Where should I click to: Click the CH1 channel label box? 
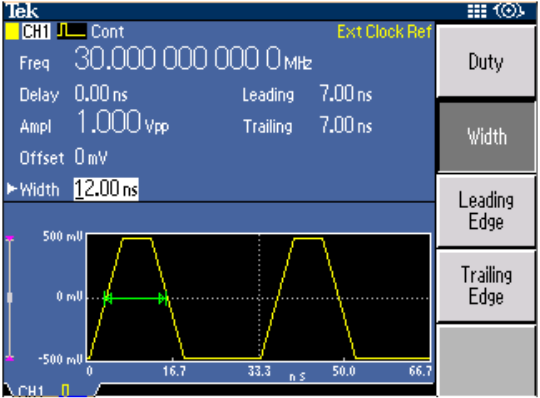tap(36, 31)
